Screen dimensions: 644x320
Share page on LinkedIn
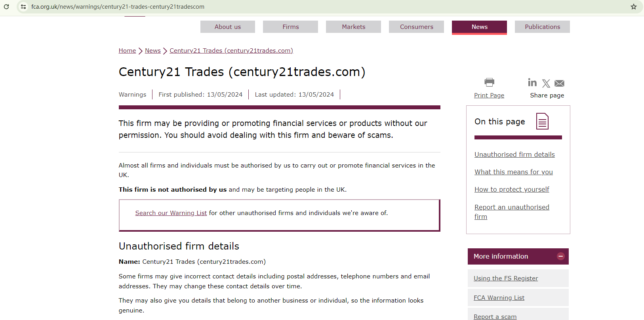coord(532,82)
